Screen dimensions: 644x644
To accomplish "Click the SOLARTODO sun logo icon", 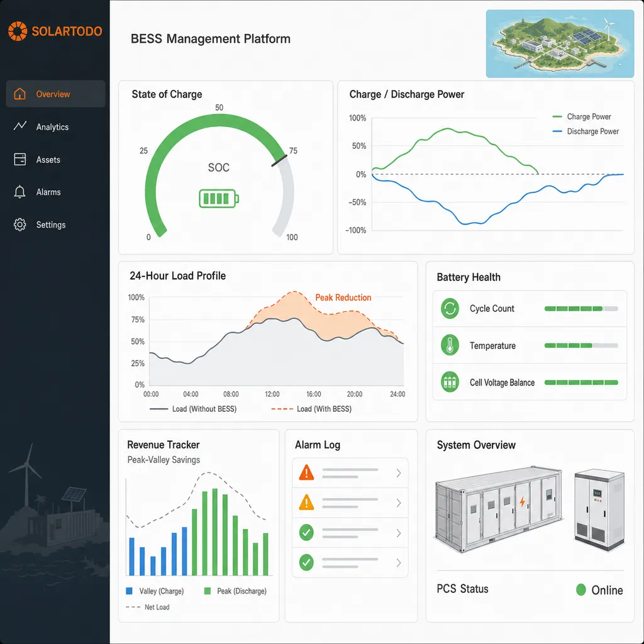I will 18,31.
